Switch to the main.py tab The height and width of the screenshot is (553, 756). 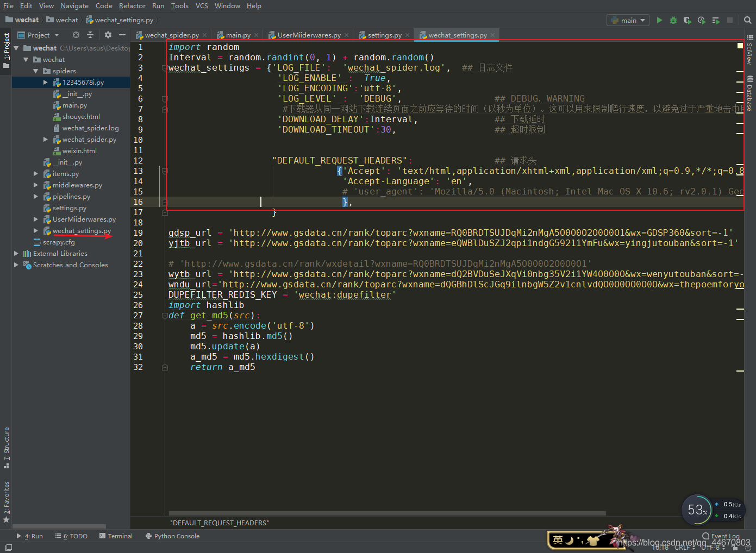(x=238, y=35)
